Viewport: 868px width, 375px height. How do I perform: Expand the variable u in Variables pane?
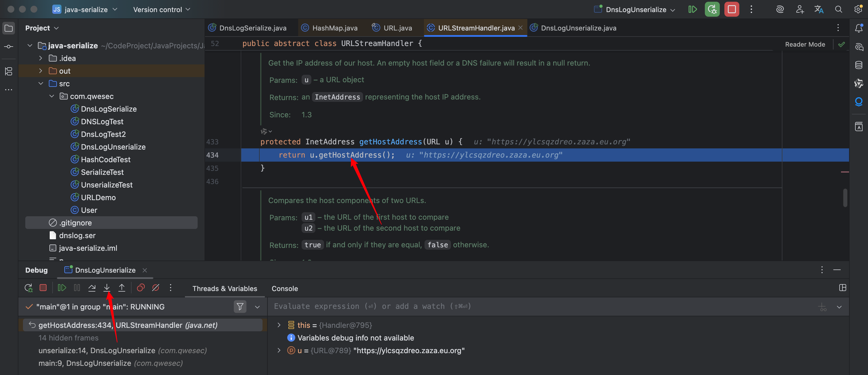(x=279, y=350)
